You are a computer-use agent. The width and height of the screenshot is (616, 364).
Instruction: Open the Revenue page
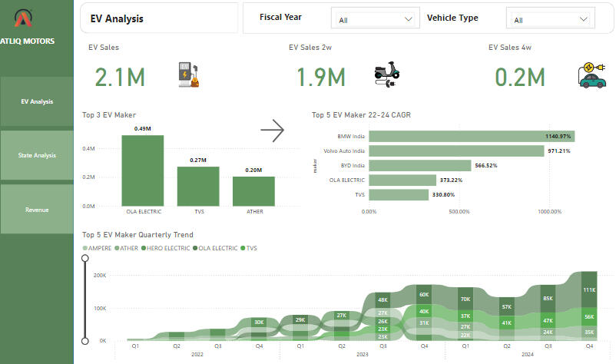37,209
